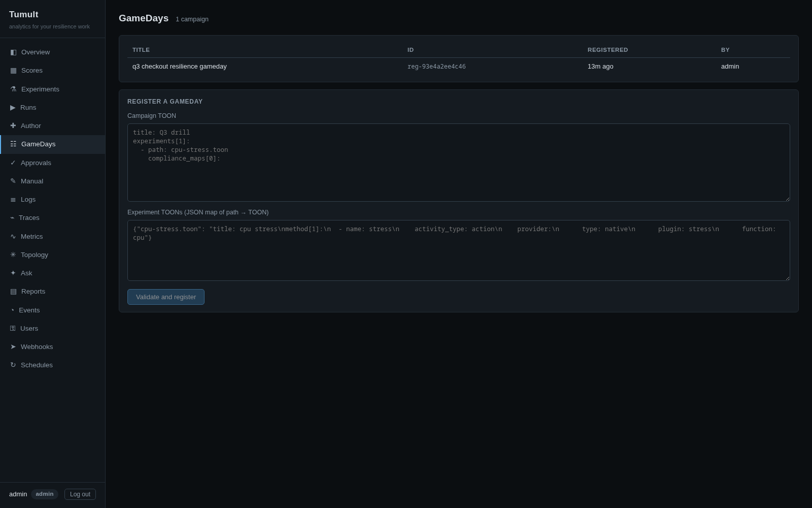Click the admin role badge
Viewport: 812px width, 508px height.
click(45, 494)
